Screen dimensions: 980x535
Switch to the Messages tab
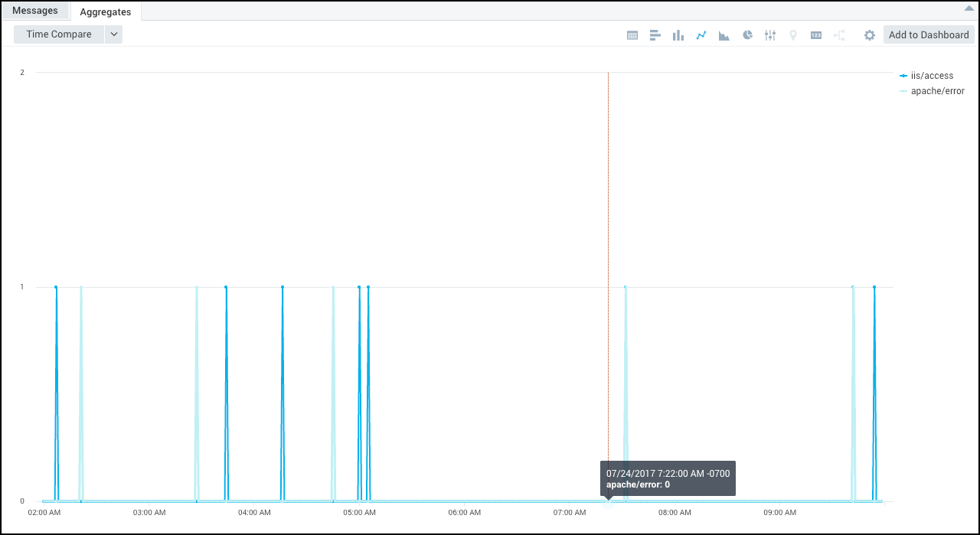[x=34, y=10]
